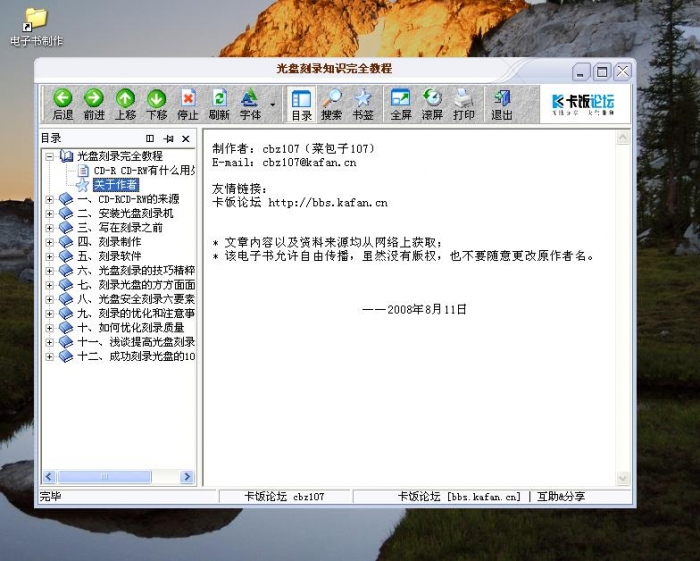Switch to 全屏 (Fullscreen) view
Viewport: 700px width, 561px height.
401,103
